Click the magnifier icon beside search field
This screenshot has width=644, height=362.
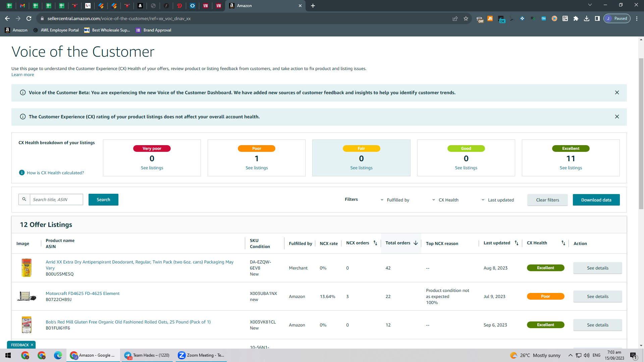coord(24,199)
